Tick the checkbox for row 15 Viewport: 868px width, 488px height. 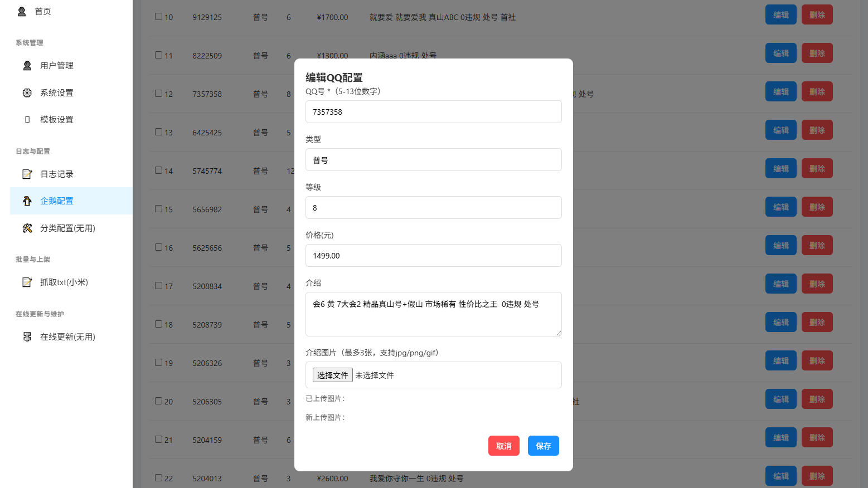click(x=159, y=209)
